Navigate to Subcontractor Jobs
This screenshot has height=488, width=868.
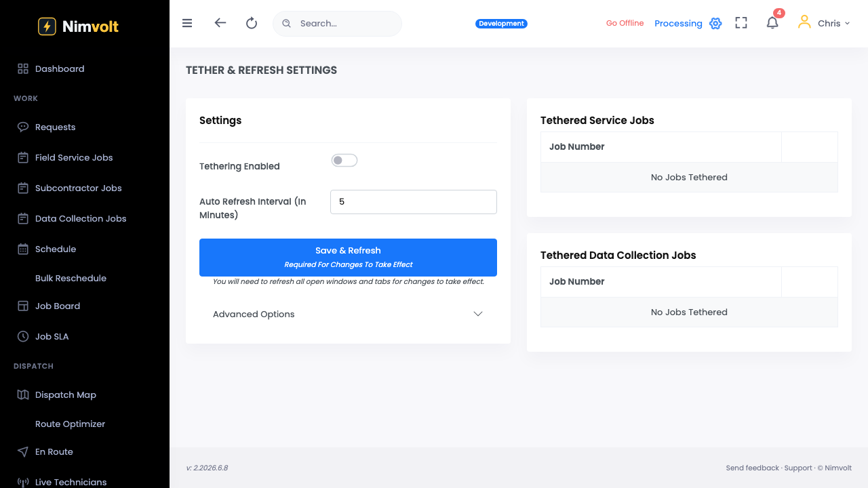tap(79, 188)
